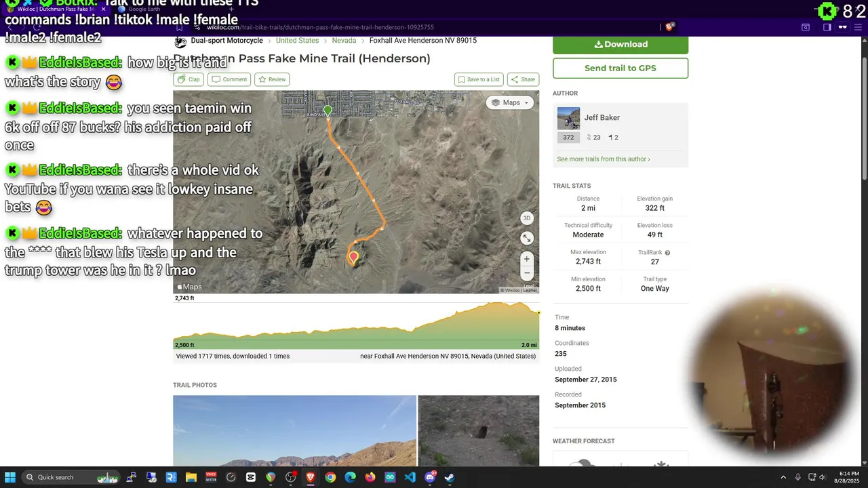Click Save to a List

point(479,79)
